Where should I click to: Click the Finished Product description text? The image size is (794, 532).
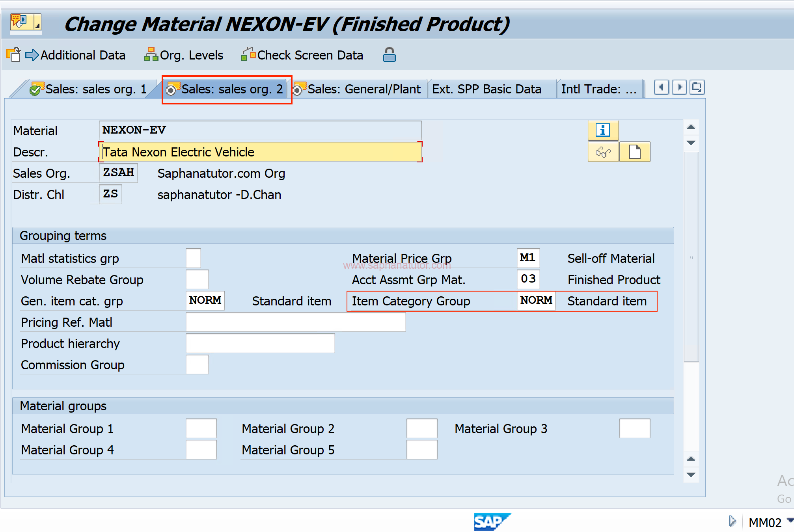point(614,280)
